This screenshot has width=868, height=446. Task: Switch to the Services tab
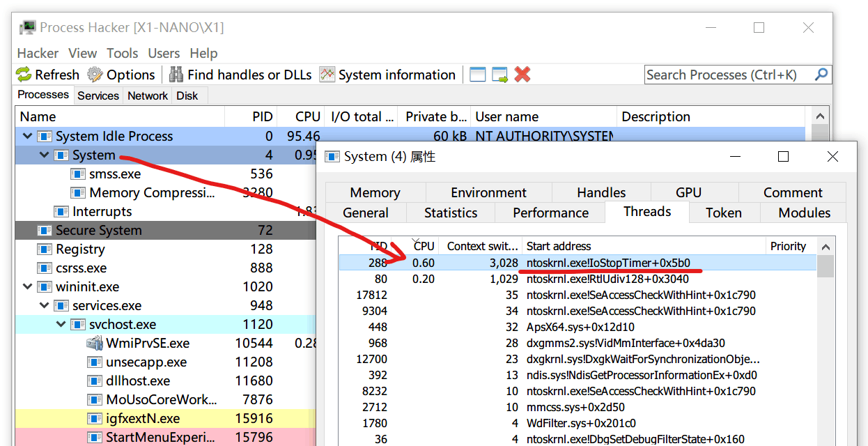[x=98, y=95]
